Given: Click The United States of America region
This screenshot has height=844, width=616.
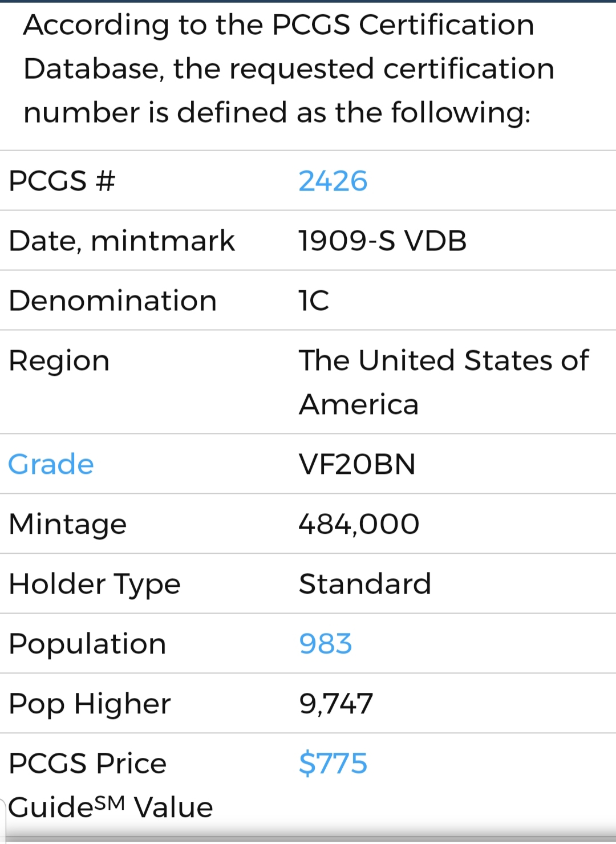Looking at the screenshot, I should click(x=444, y=382).
